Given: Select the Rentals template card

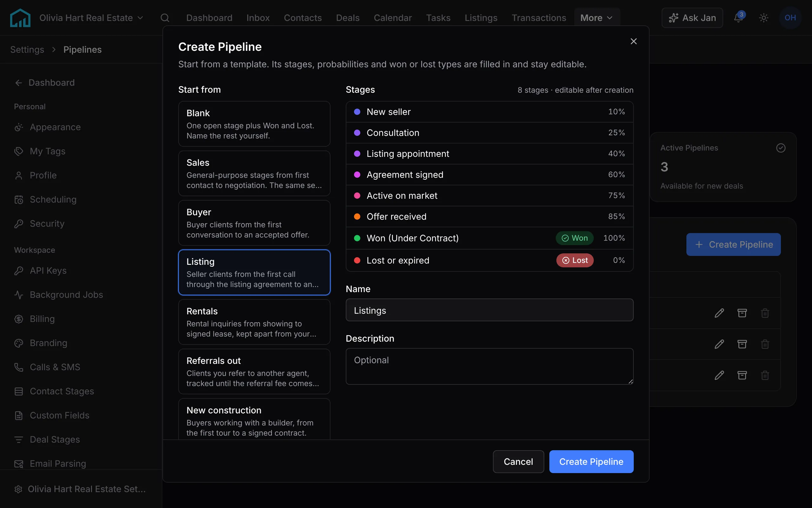Looking at the screenshot, I should point(254,322).
